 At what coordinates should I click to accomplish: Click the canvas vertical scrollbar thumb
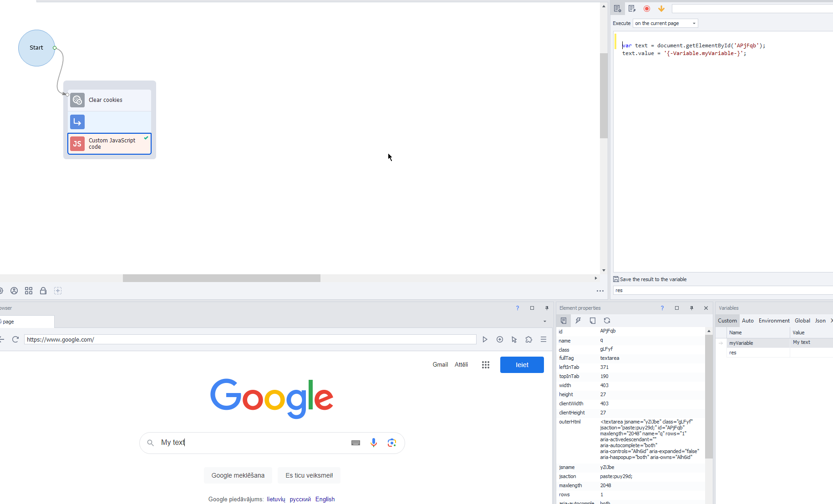coord(604,96)
